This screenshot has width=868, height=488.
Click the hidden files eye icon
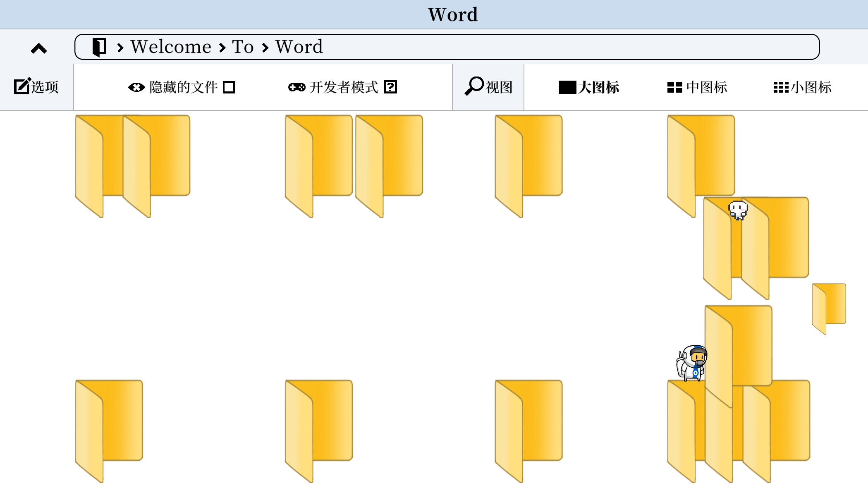click(136, 87)
